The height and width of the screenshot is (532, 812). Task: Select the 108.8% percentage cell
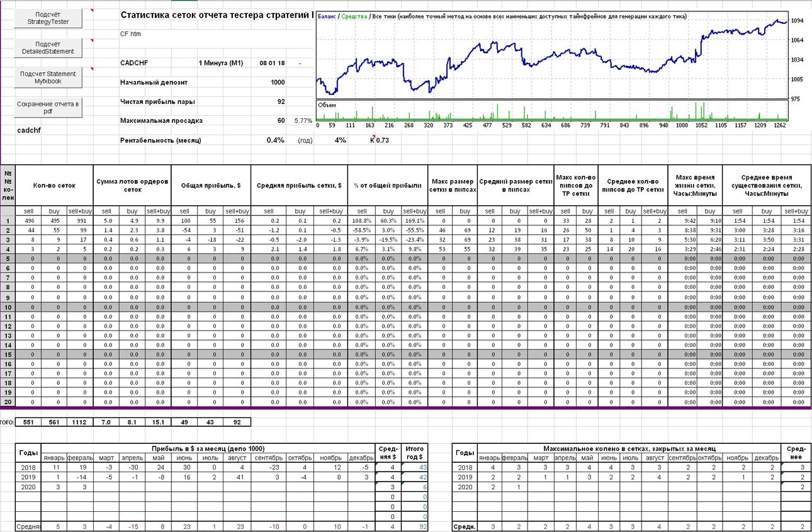[361, 221]
